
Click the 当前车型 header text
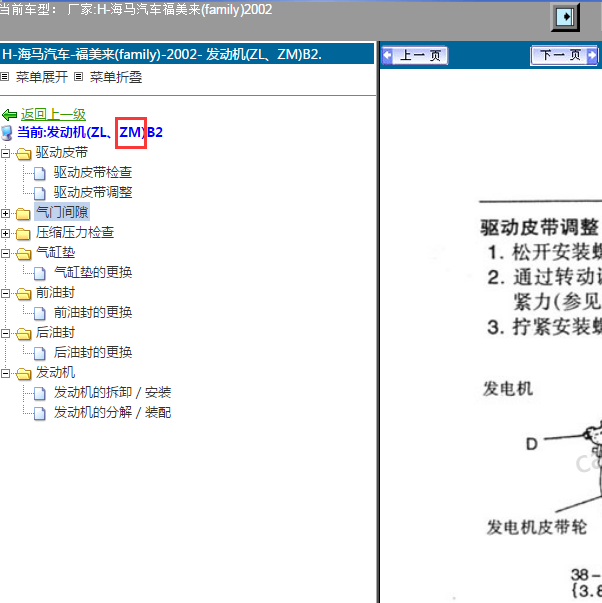point(136,9)
